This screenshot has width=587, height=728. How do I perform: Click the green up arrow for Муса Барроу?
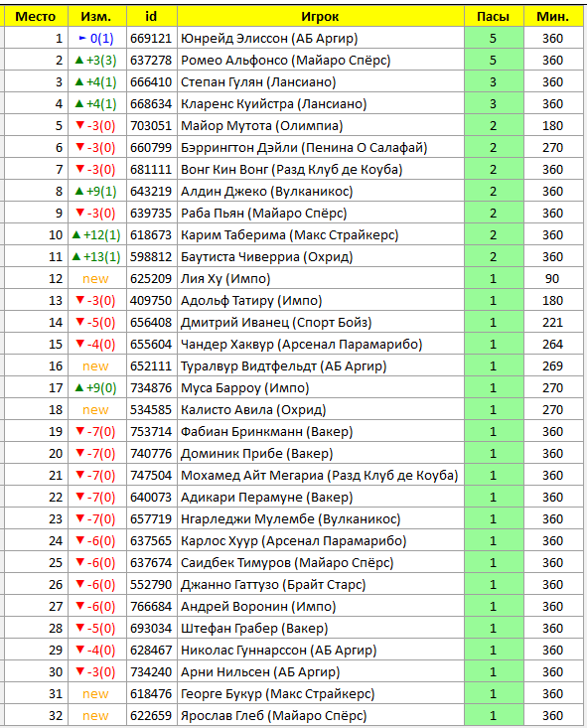(x=78, y=387)
